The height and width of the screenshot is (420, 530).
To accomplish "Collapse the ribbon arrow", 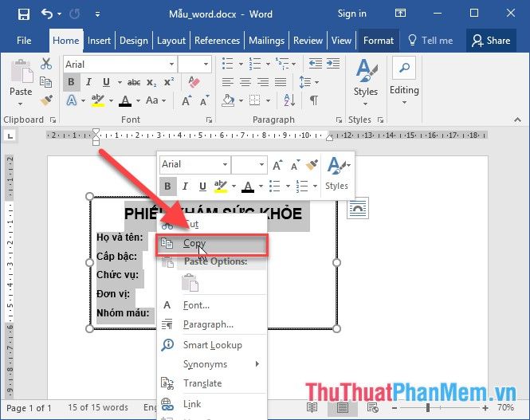I will 517,120.
